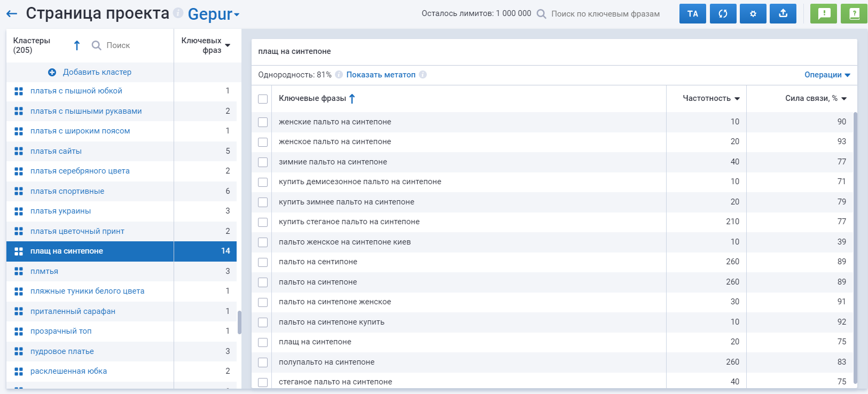Click the plus icon for Добавить кластер
The image size is (868, 394).
52,72
